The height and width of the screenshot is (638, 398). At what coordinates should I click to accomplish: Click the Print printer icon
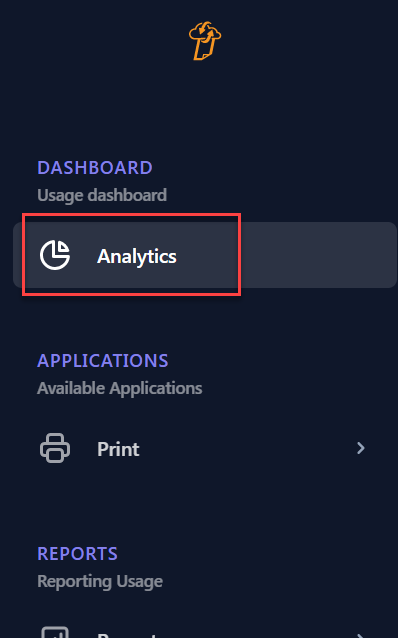(55, 448)
